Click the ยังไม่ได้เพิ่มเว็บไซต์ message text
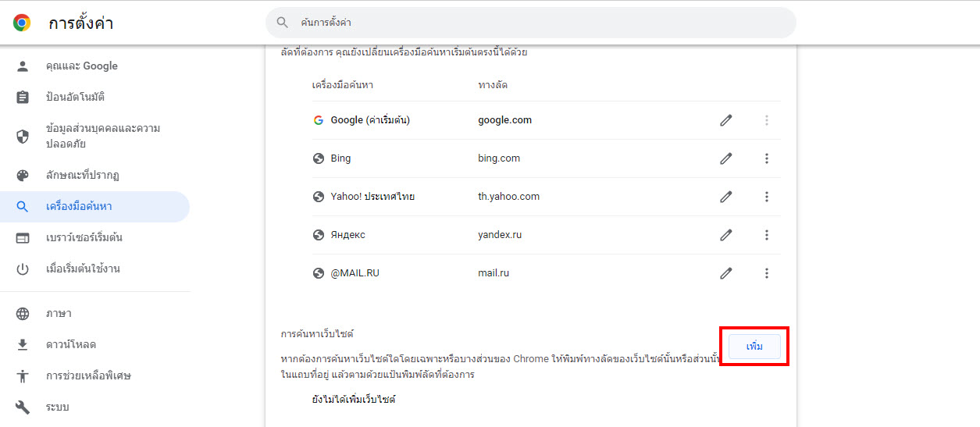This screenshot has height=427, width=980. pos(354,399)
